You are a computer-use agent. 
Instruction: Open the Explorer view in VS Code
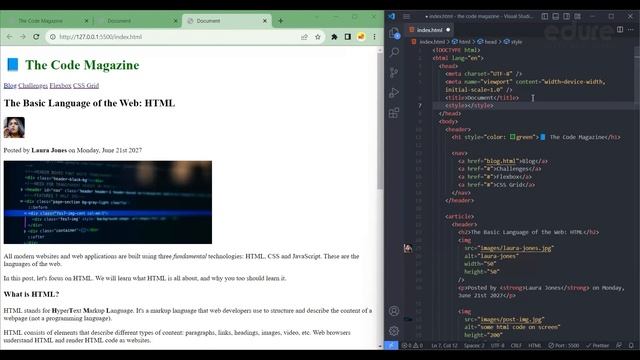[394, 33]
